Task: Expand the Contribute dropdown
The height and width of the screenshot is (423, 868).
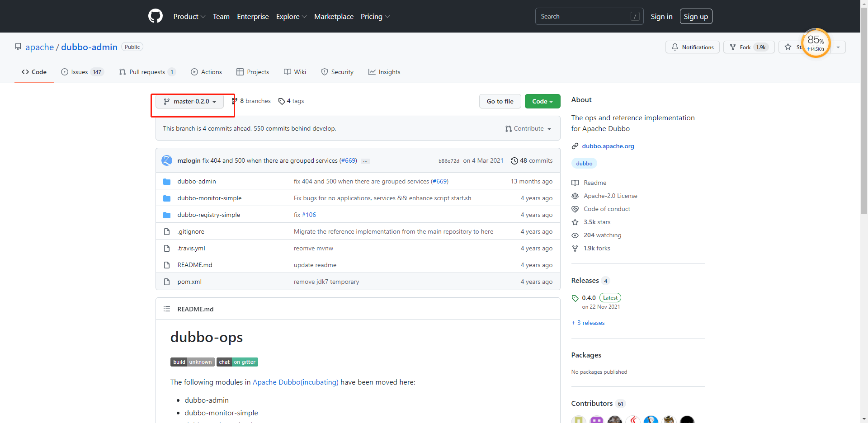Action: 528,129
